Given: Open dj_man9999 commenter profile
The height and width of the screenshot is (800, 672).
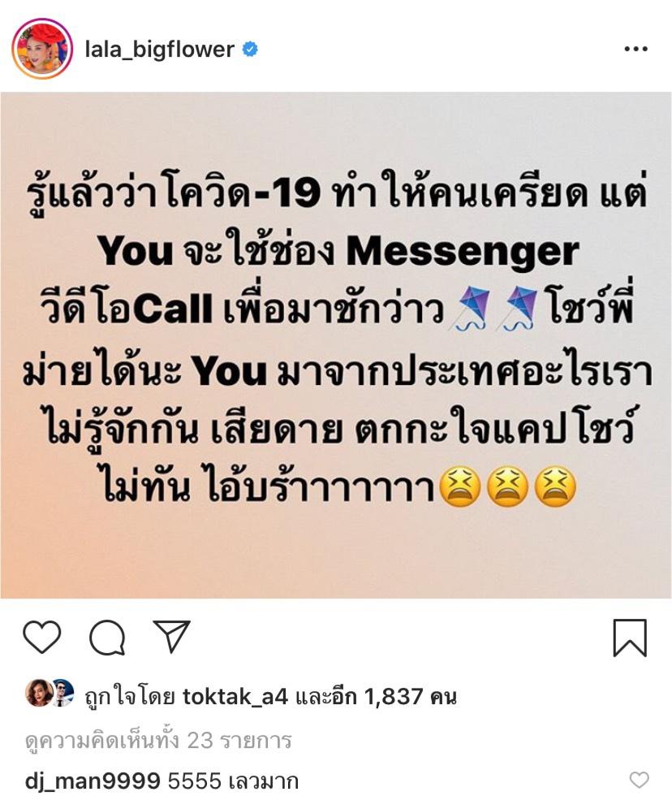Looking at the screenshot, I should pos(93,781).
